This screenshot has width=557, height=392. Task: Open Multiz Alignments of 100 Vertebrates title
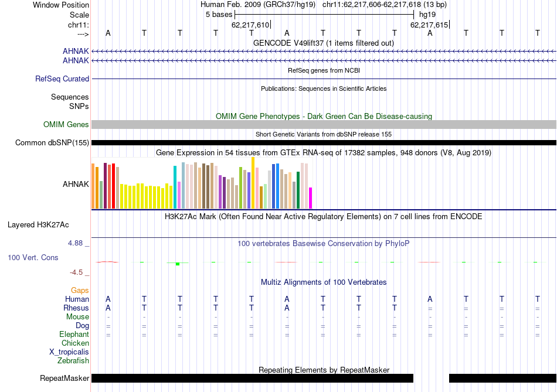(x=324, y=282)
